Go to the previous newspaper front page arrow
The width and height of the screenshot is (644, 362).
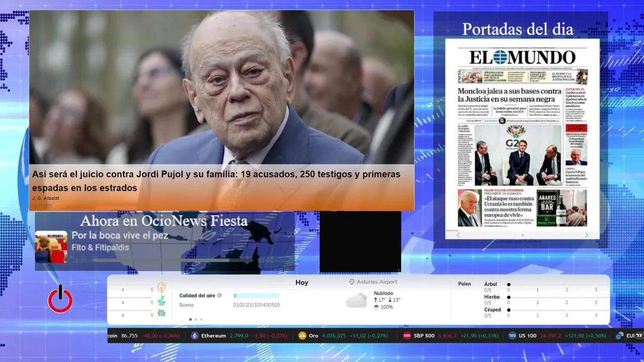[458, 235]
